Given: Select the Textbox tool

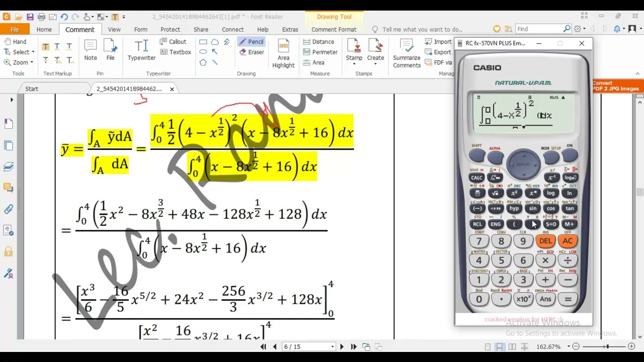Looking at the screenshot, I should (x=176, y=52).
